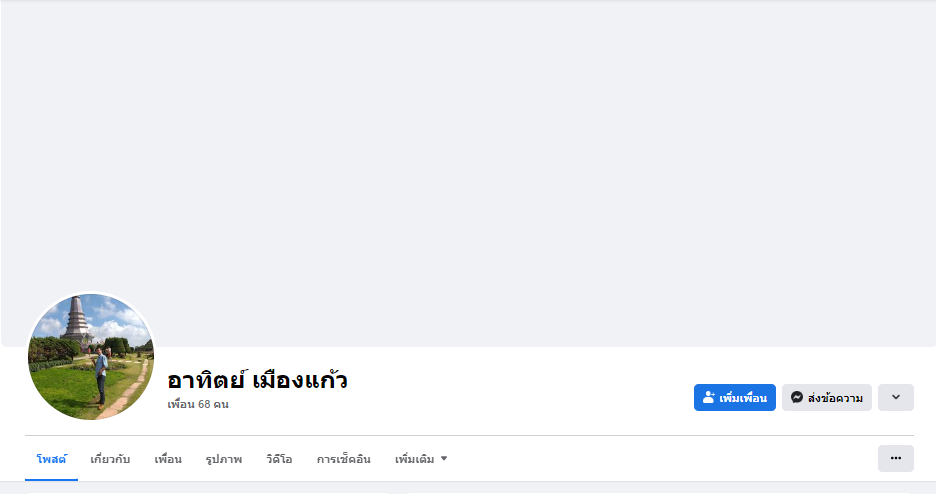936x494 pixels.
Task: Click the man standing in the avatar photo
Action: 101,377
